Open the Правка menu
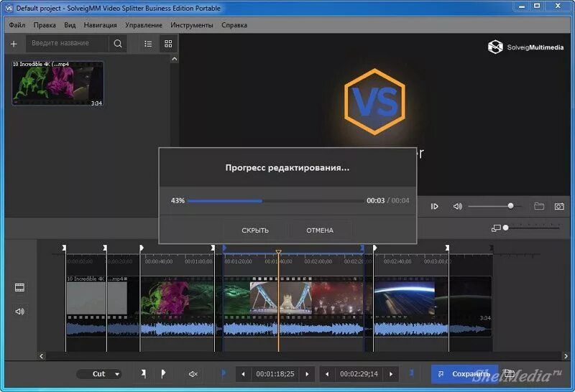Image resolution: width=575 pixels, height=392 pixels. pos(45,25)
